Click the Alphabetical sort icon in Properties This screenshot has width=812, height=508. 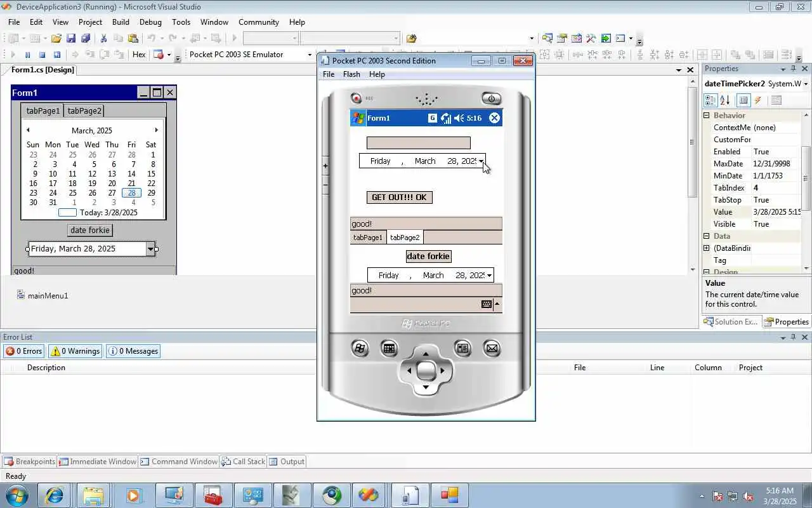[x=725, y=100]
